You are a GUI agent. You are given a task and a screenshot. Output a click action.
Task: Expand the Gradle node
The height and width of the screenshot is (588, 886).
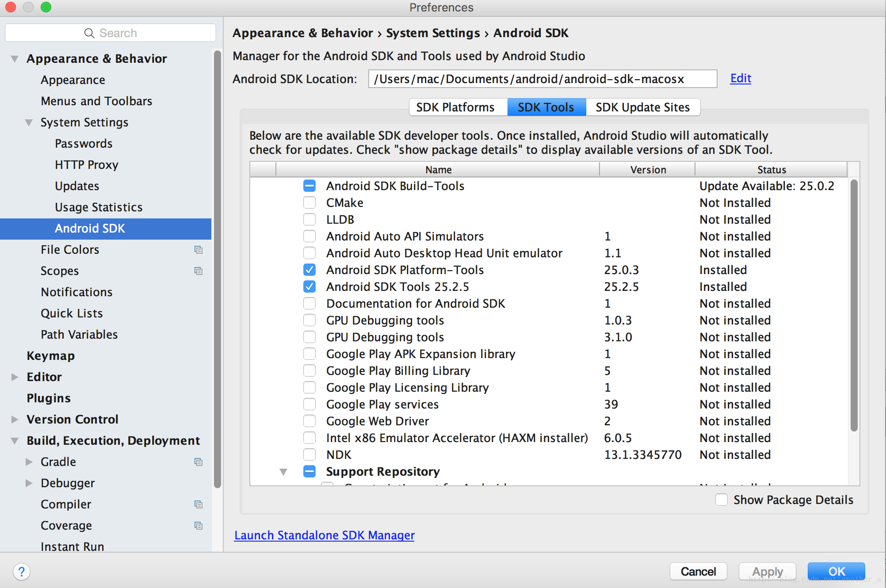click(x=29, y=462)
